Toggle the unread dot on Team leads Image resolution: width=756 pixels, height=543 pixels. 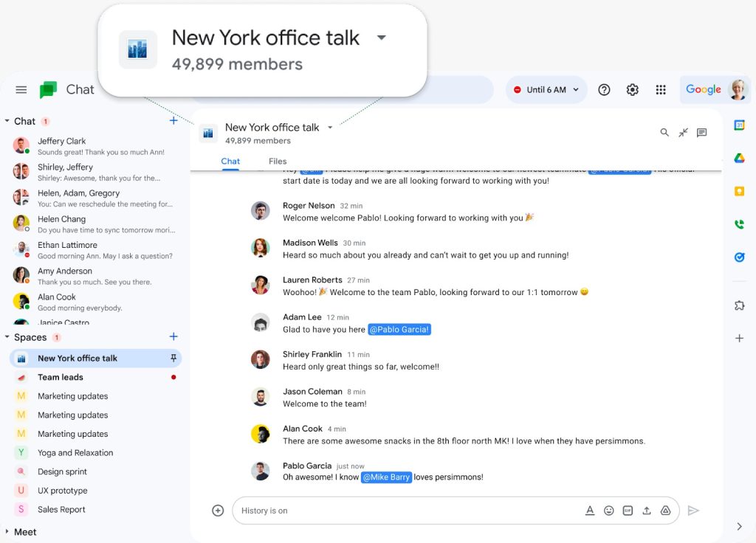[x=173, y=377]
